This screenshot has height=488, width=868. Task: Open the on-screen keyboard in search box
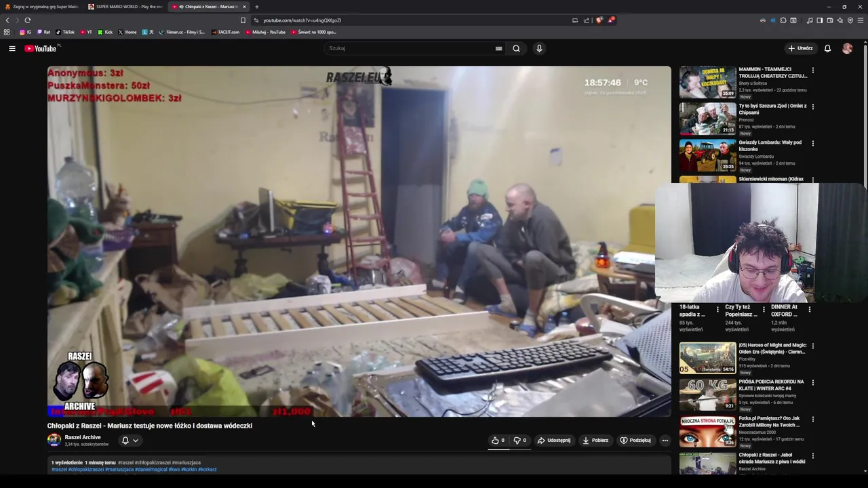[x=498, y=48]
